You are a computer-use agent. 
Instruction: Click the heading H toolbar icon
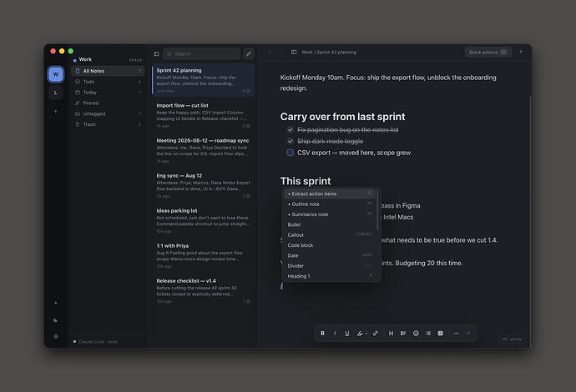pos(391,334)
